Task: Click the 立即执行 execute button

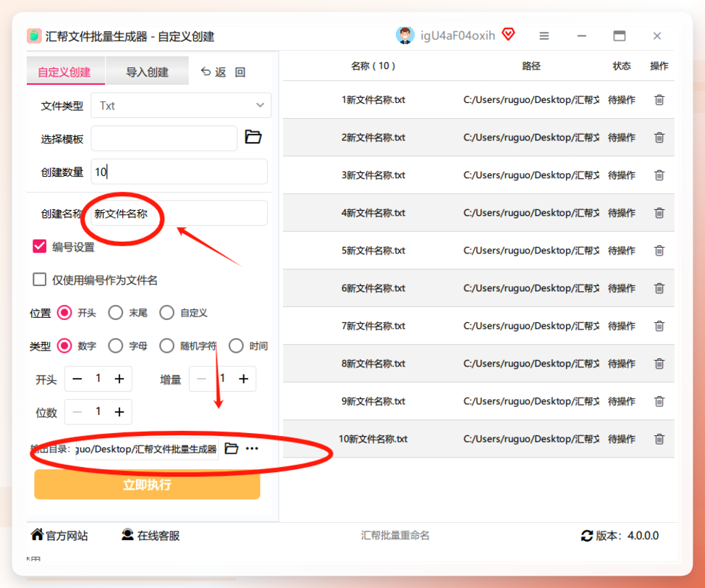Action: click(x=147, y=484)
